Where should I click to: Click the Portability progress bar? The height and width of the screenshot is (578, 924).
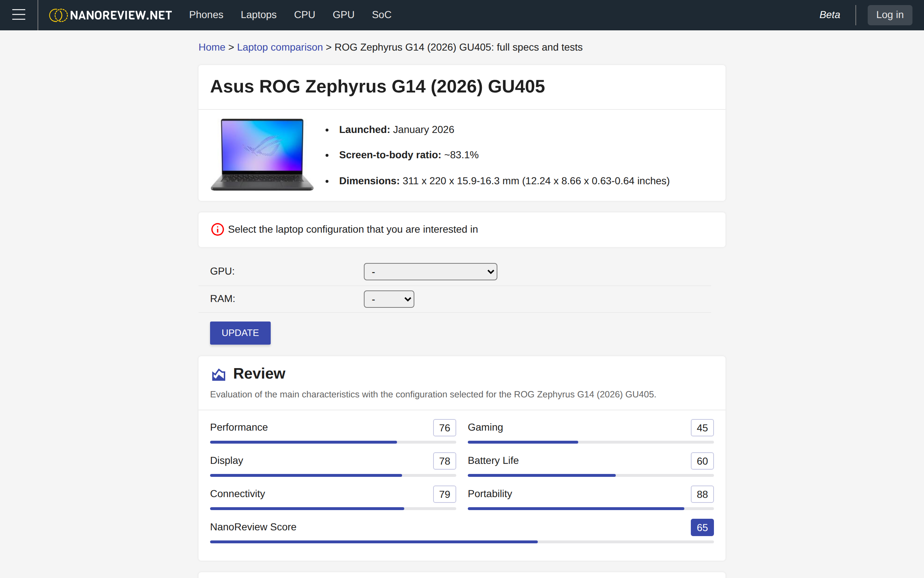[590, 509]
